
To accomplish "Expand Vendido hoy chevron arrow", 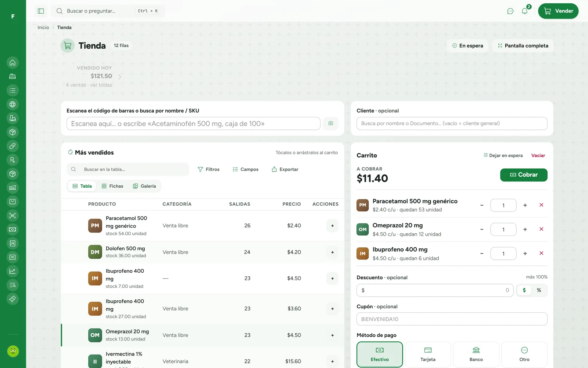I will click(119, 77).
